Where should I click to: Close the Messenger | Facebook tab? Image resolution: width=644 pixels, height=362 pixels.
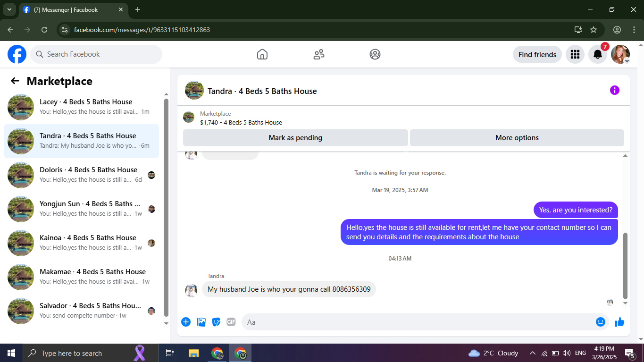pyautogui.click(x=121, y=9)
